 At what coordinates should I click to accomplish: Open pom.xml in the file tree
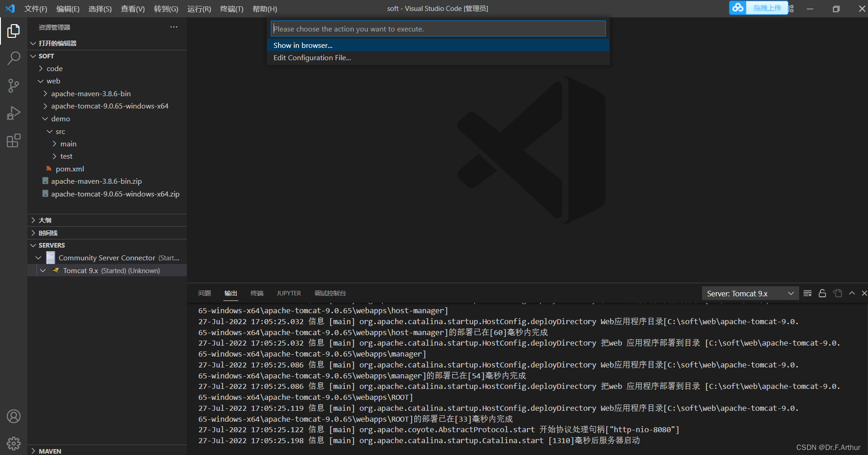[70, 169]
